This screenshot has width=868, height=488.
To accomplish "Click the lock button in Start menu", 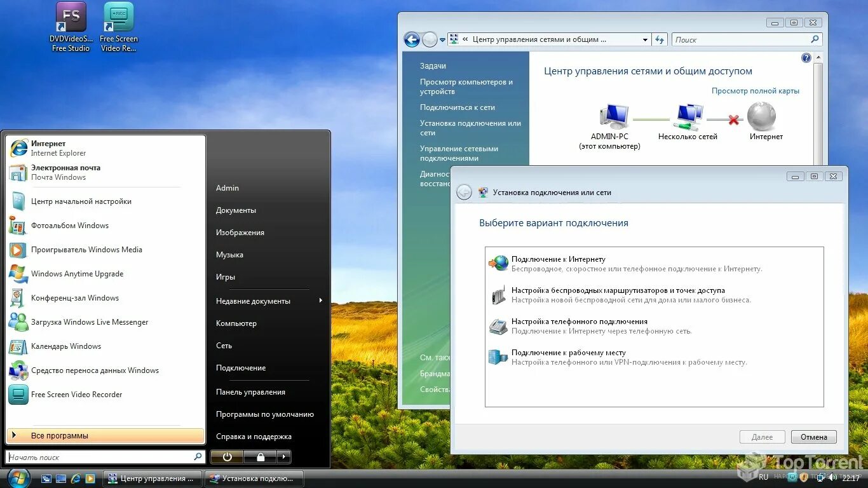I will [x=260, y=456].
